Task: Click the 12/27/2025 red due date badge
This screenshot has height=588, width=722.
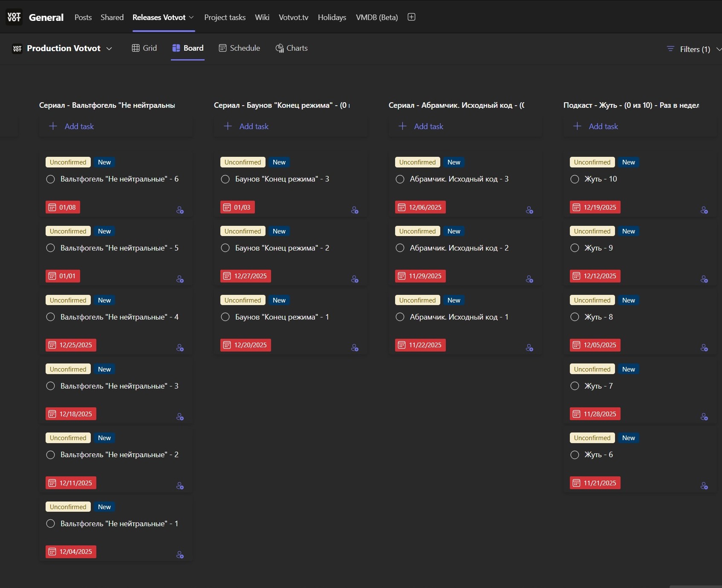Action: (245, 276)
